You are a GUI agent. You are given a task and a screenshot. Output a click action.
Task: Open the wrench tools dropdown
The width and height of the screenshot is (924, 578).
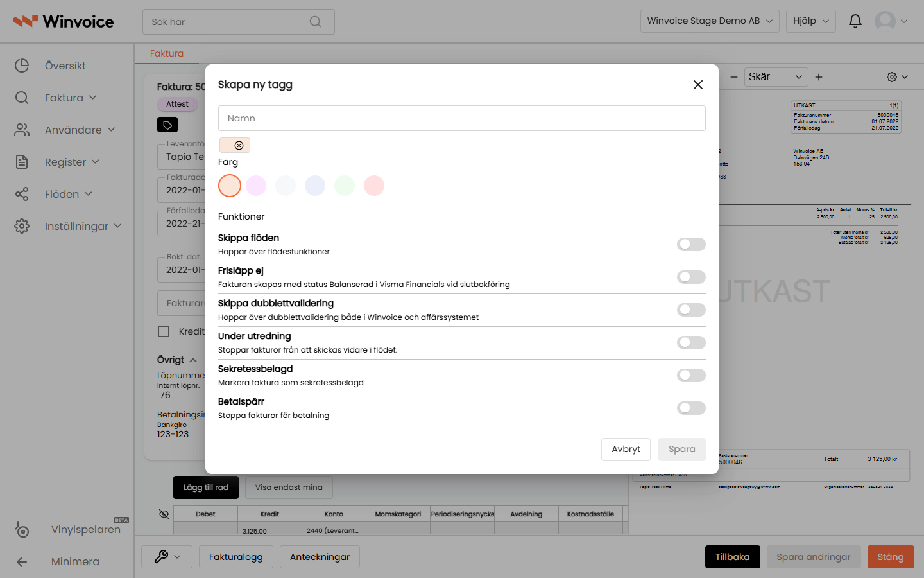coord(167,557)
